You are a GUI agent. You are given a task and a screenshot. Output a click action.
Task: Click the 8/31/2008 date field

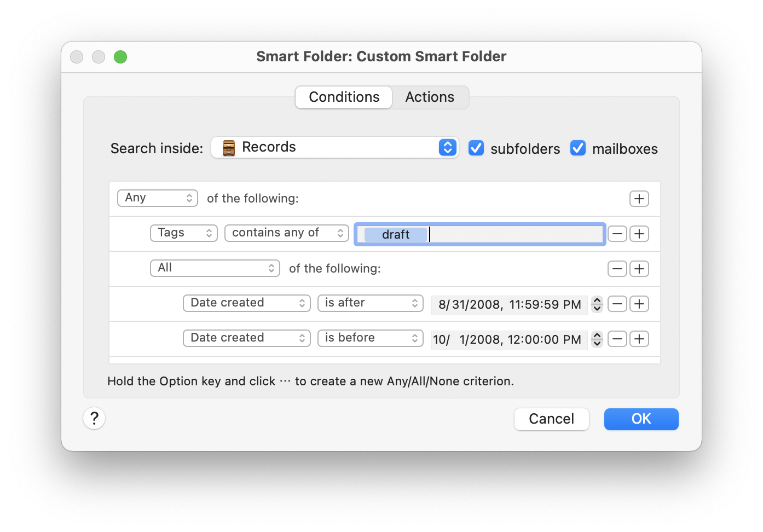509,304
